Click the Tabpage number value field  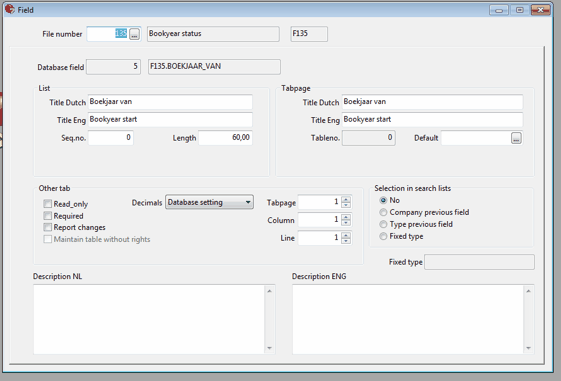click(319, 202)
